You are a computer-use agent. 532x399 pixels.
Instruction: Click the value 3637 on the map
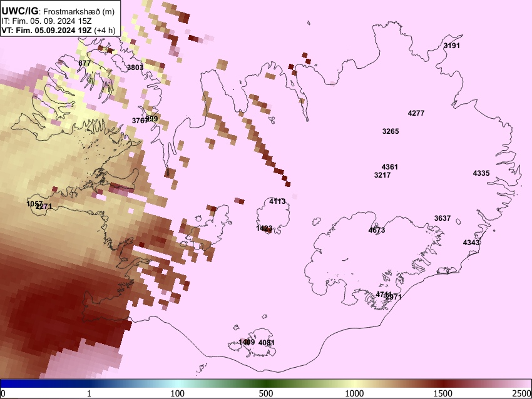pos(442,218)
